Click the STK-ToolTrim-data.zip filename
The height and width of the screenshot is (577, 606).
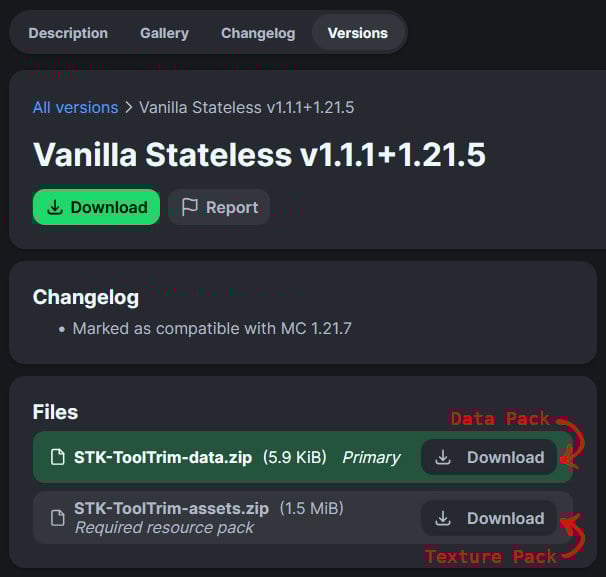pyautogui.click(x=163, y=457)
